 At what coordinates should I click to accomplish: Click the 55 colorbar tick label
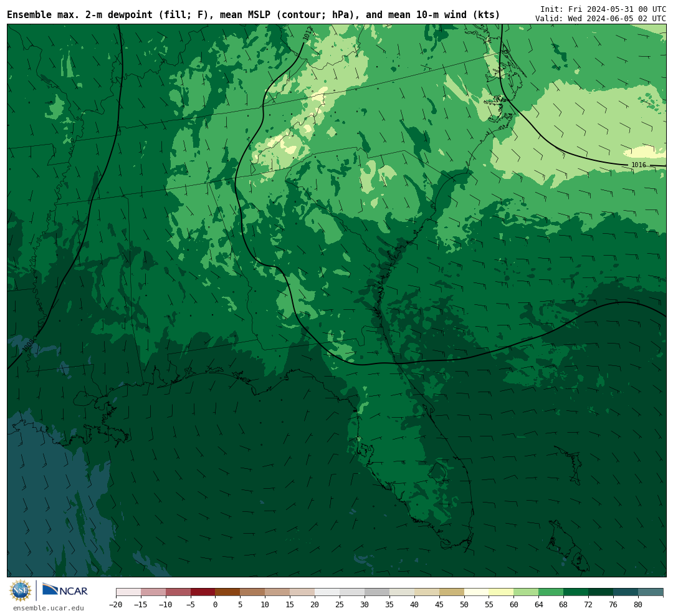[x=489, y=604]
